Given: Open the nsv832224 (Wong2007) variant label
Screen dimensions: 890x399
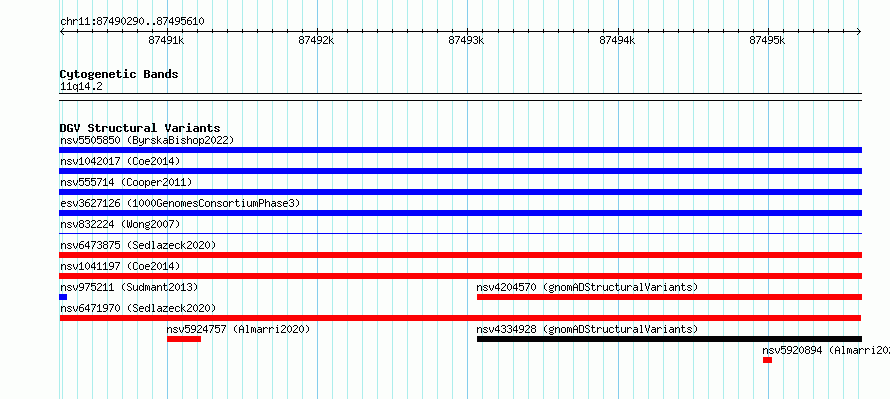Looking at the screenshot, I should [x=120, y=224].
